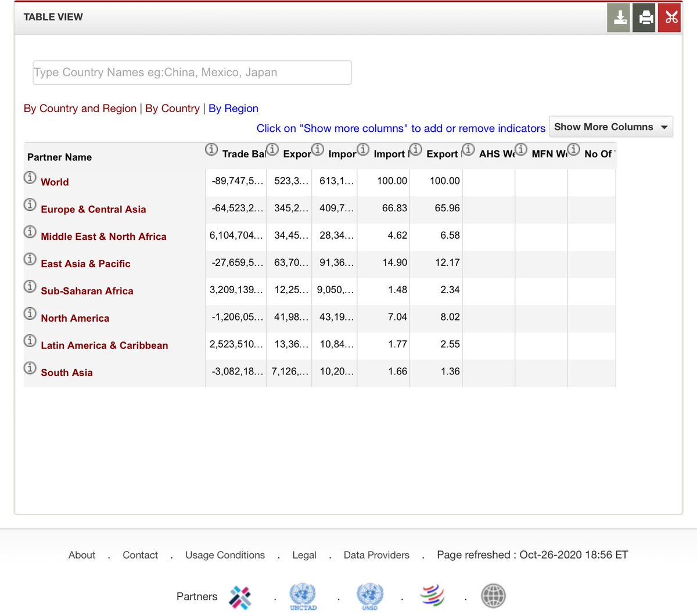Open the South Asia link
Screen dimensions: 697x616
pyautogui.click(x=67, y=373)
